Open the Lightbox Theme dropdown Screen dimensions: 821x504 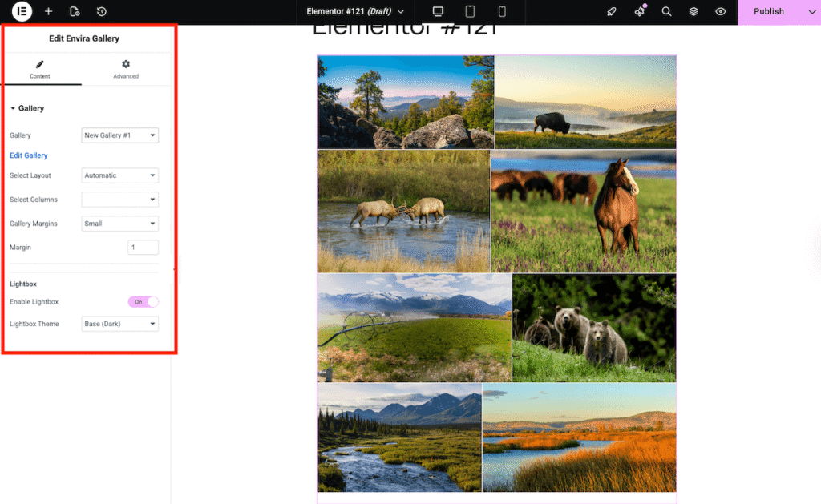pyautogui.click(x=119, y=323)
